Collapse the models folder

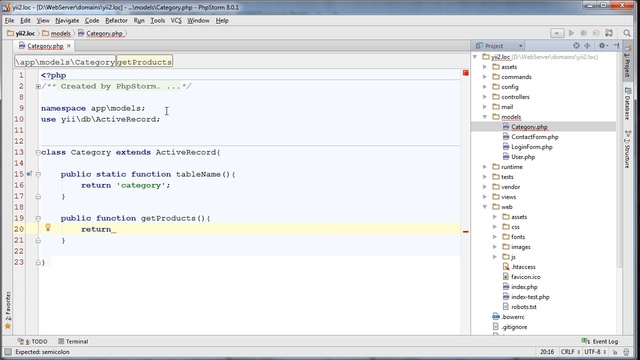[485, 117]
